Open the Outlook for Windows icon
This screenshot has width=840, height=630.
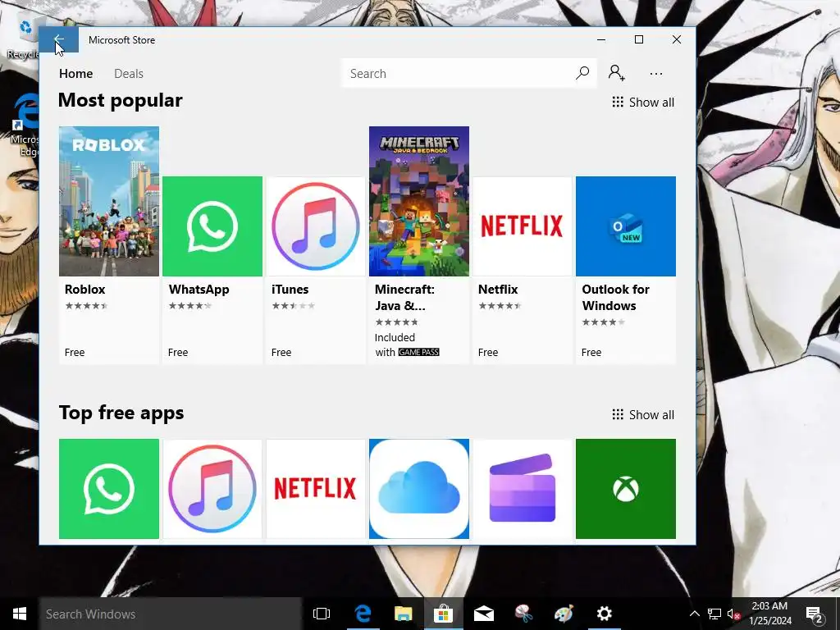pyautogui.click(x=626, y=226)
